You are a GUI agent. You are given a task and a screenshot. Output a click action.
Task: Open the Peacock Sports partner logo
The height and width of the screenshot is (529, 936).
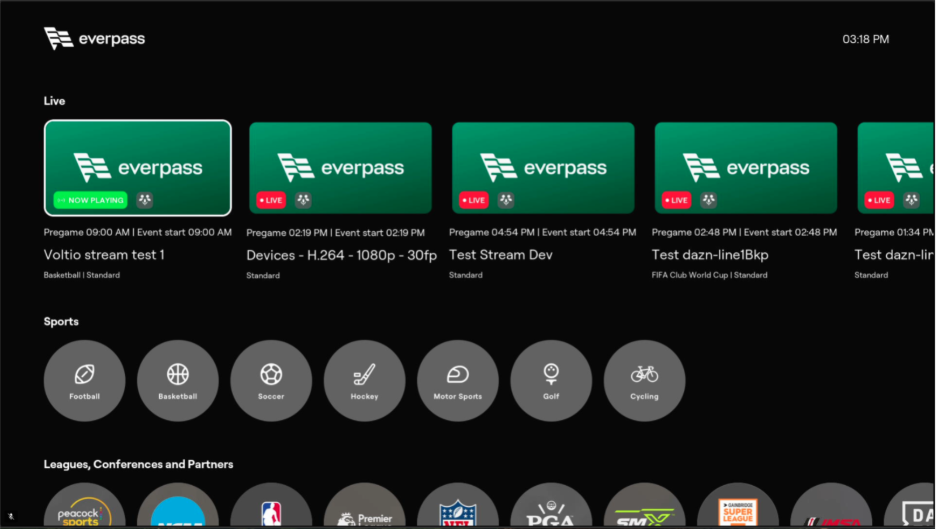(x=85, y=508)
